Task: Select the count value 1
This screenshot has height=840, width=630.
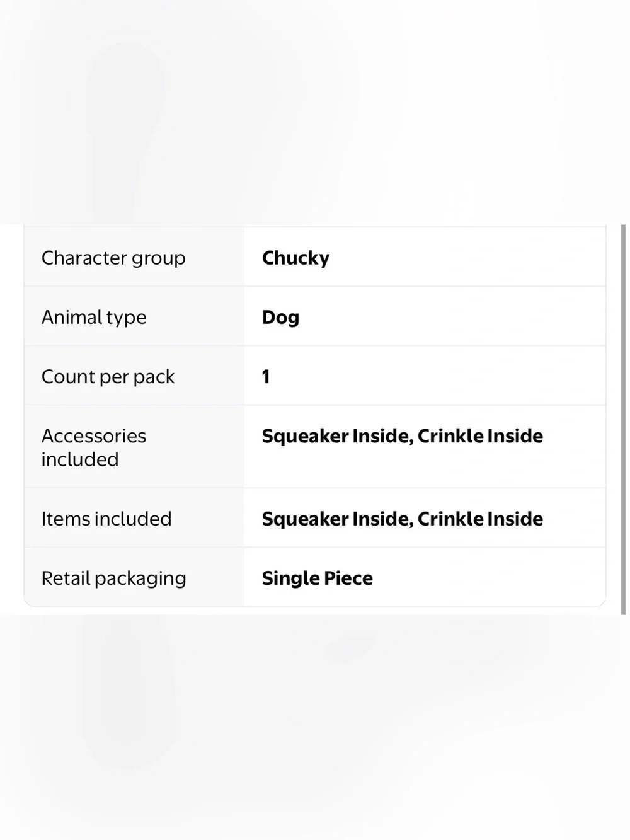Action: coord(266,376)
